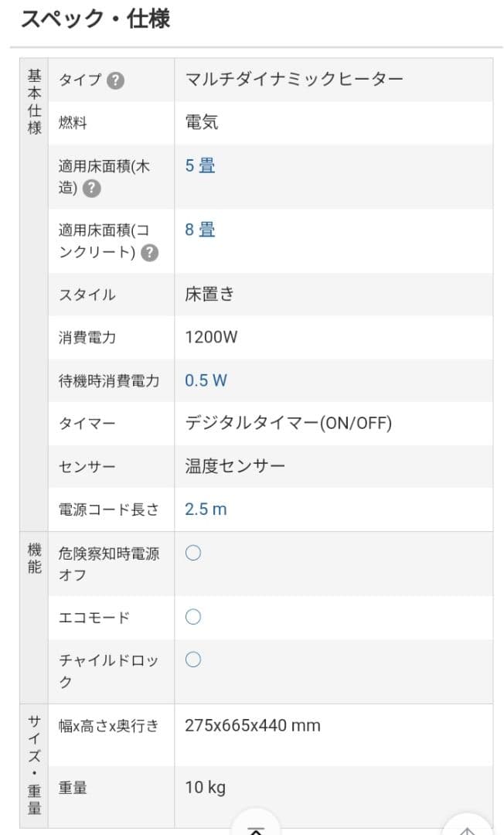This screenshot has width=504, height=835.
Task: Select the サイズ・重量 section header
Action: (32, 762)
